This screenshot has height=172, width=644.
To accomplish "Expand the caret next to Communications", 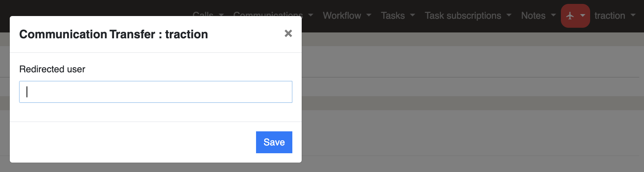I will (311, 16).
